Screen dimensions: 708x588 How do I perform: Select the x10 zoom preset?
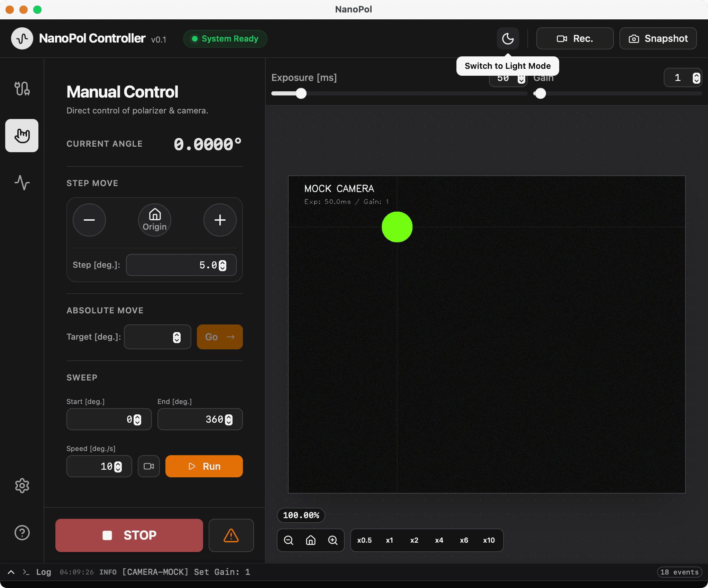(x=489, y=540)
